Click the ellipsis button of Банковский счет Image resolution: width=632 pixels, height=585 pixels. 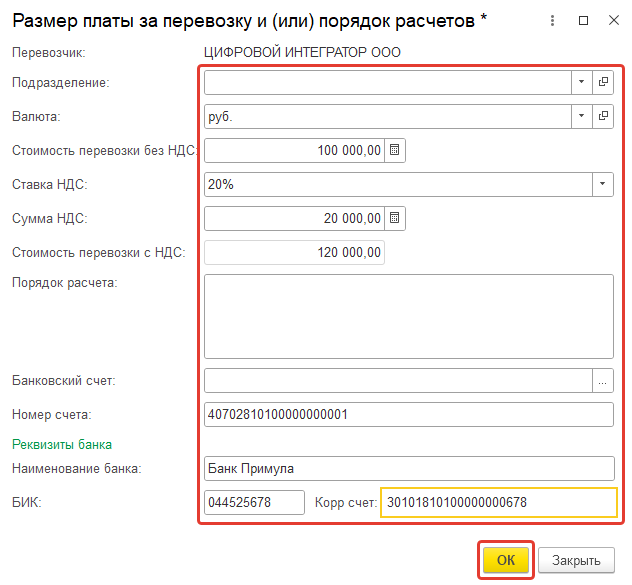click(603, 380)
